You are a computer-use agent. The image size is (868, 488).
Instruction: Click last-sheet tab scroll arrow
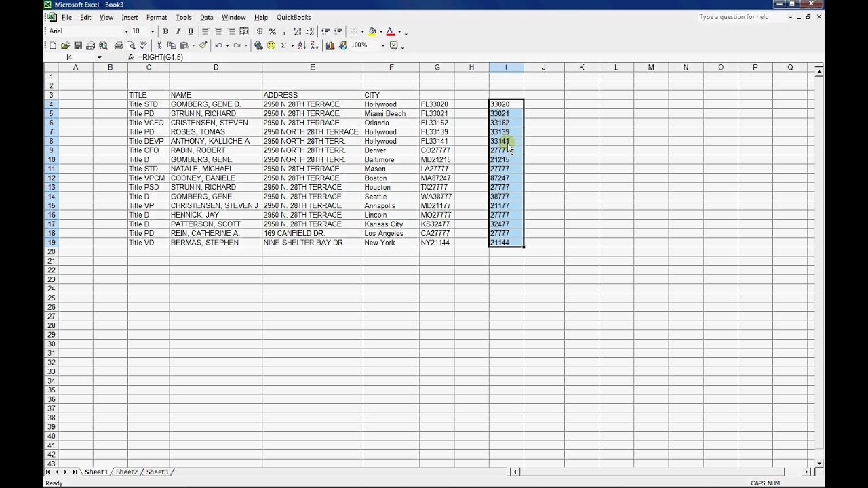point(75,472)
